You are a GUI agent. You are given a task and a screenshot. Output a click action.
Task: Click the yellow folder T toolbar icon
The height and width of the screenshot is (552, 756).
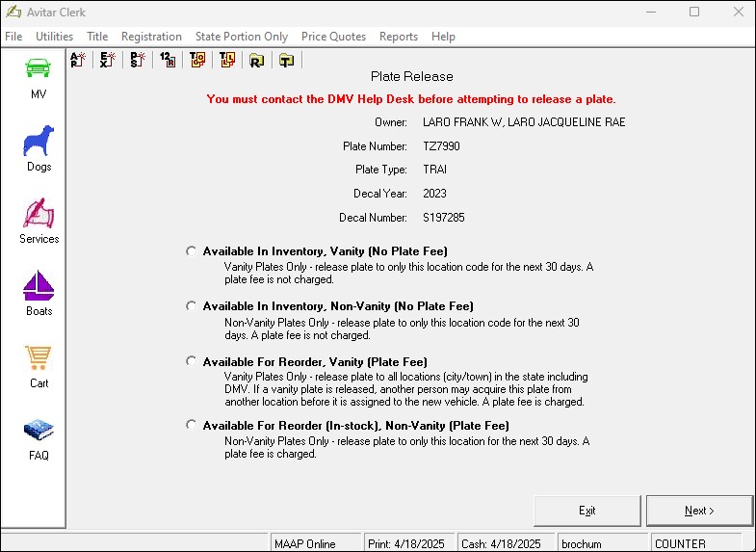286,61
